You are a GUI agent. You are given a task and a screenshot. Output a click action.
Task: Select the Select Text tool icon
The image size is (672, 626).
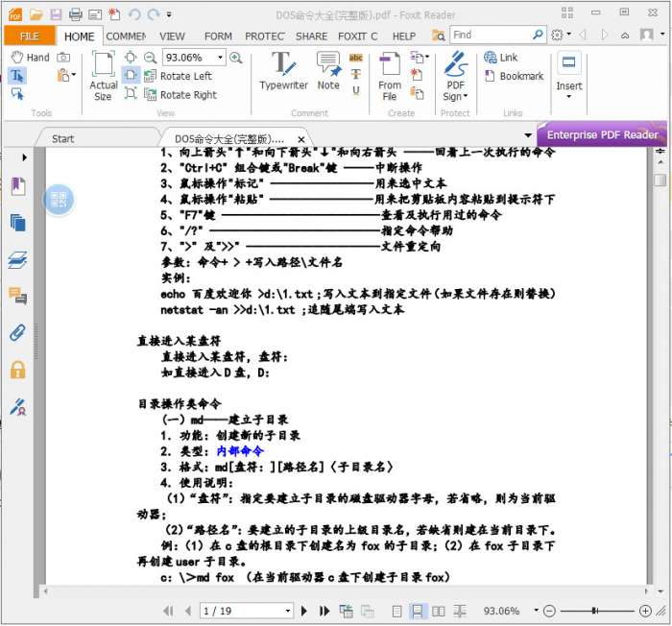coord(17,76)
